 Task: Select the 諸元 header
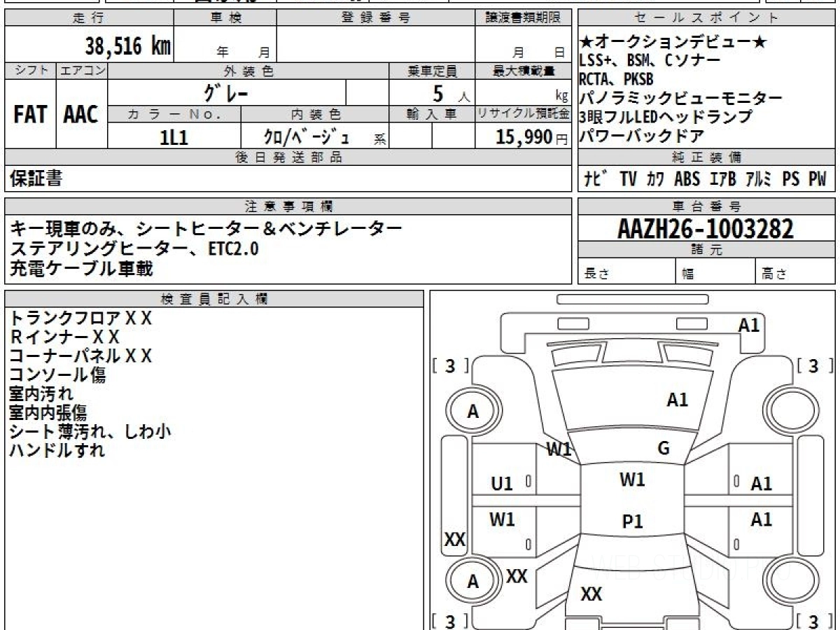[x=706, y=250]
